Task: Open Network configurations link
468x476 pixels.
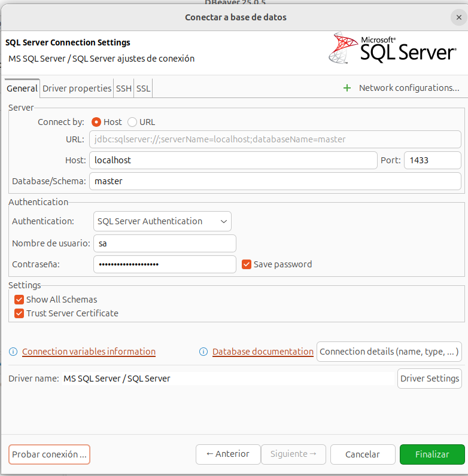Action: point(409,88)
